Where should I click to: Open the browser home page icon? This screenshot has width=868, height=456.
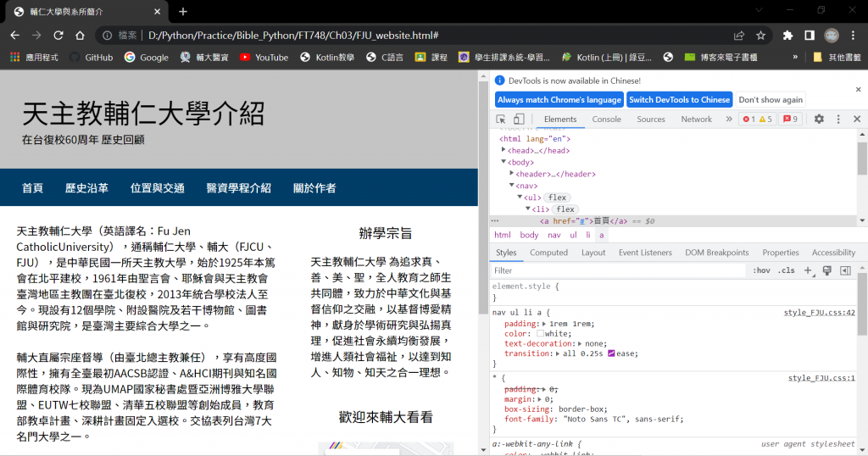[x=80, y=36]
